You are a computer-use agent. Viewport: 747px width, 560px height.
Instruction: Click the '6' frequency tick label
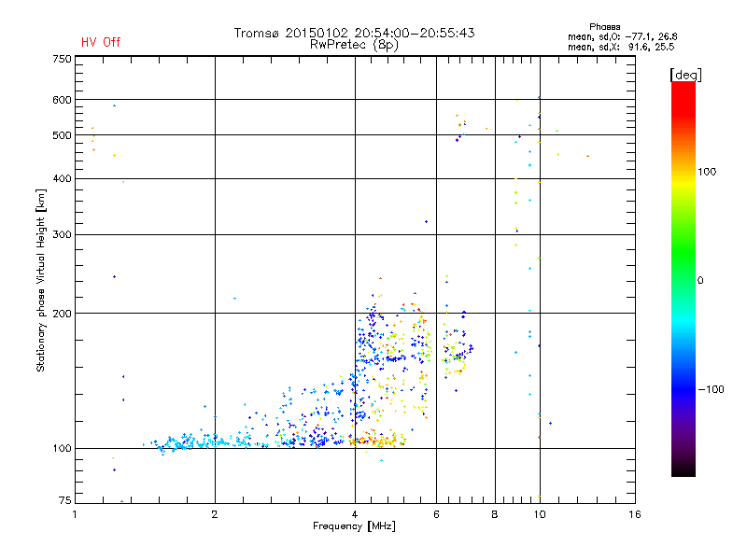(x=436, y=514)
